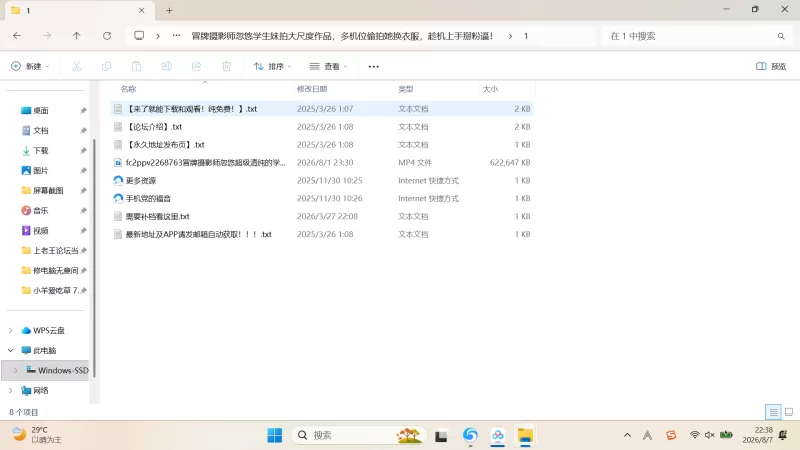Image resolution: width=800 pixels, height=450 pixels.
Task: Unpin 桌面 using its pin icon
Action: click(x=83, y=111)
